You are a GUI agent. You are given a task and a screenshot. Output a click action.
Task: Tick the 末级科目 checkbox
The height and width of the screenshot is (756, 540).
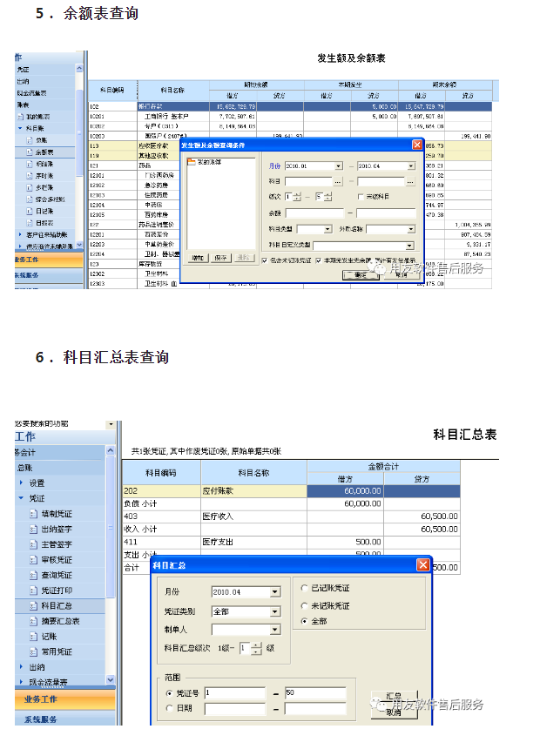361,197
